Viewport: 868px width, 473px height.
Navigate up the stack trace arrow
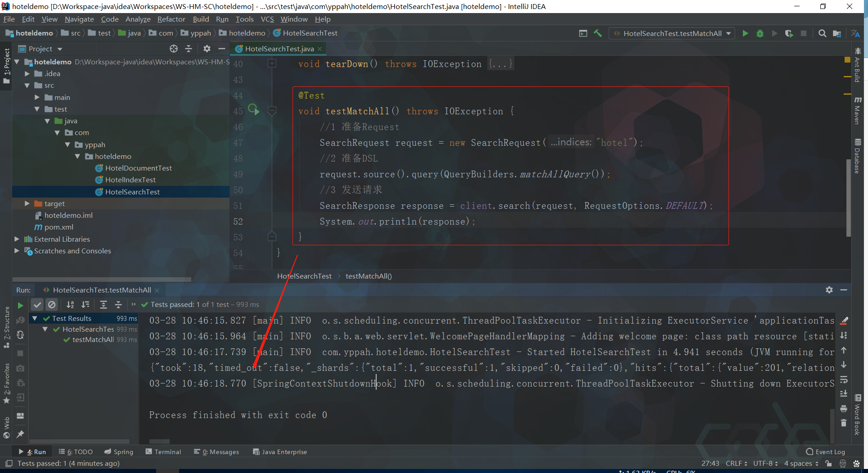tap(844, 350)
